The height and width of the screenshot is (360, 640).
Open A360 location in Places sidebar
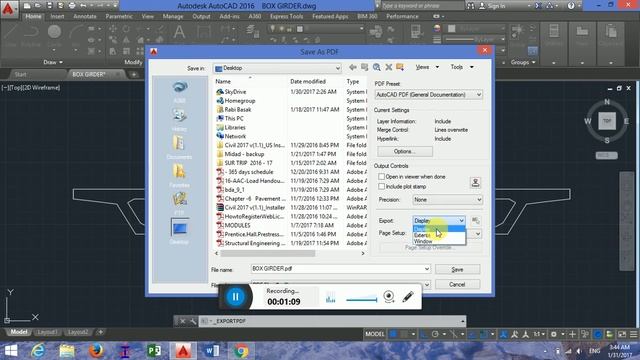180,91
